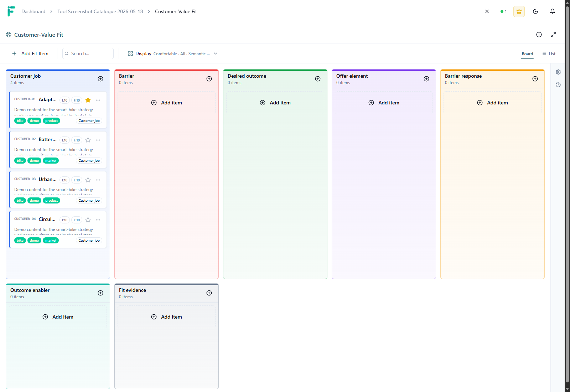The image size is (570, 392).
Task: Click the CUSTOMER-03 ID label
Action: tap(25, 179)
